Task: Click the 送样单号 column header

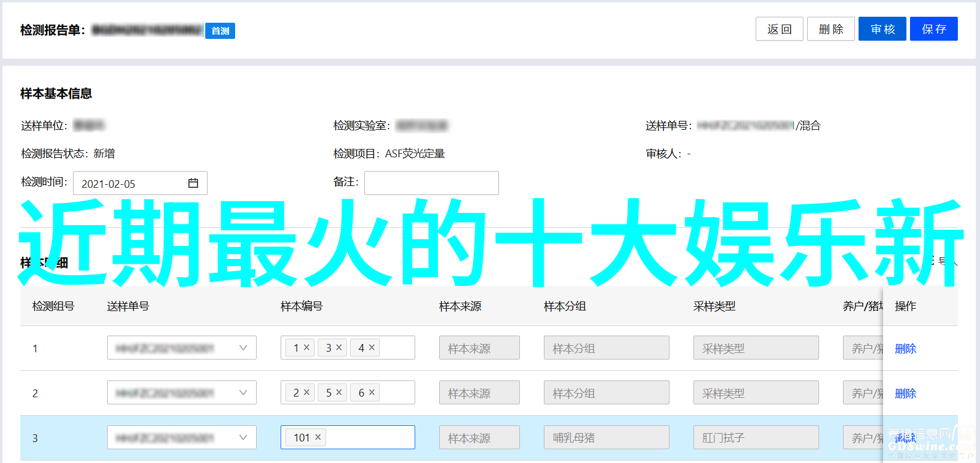Action: coord(128,306)
